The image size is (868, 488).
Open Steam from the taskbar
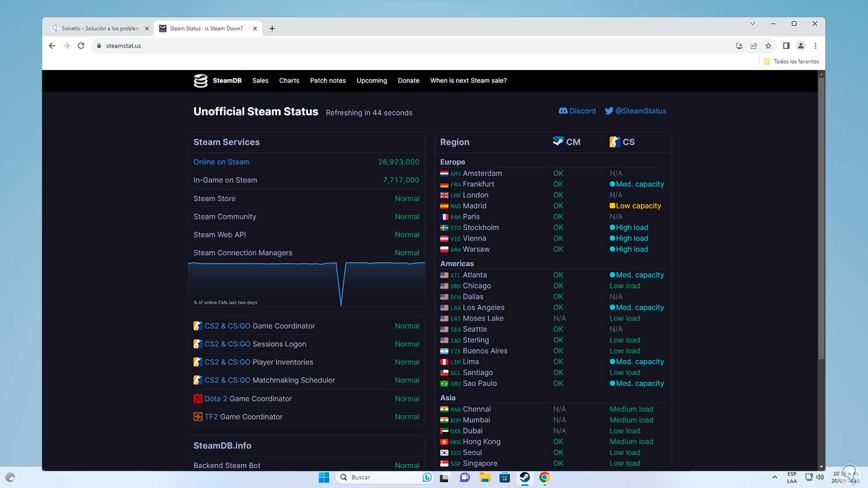point(525,477)
